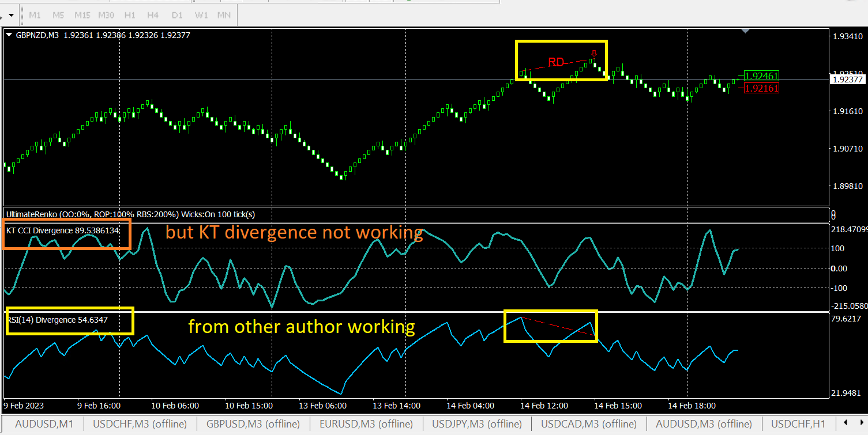
Task: Click the red RD divergence arrow on chart
Action: 594,54
